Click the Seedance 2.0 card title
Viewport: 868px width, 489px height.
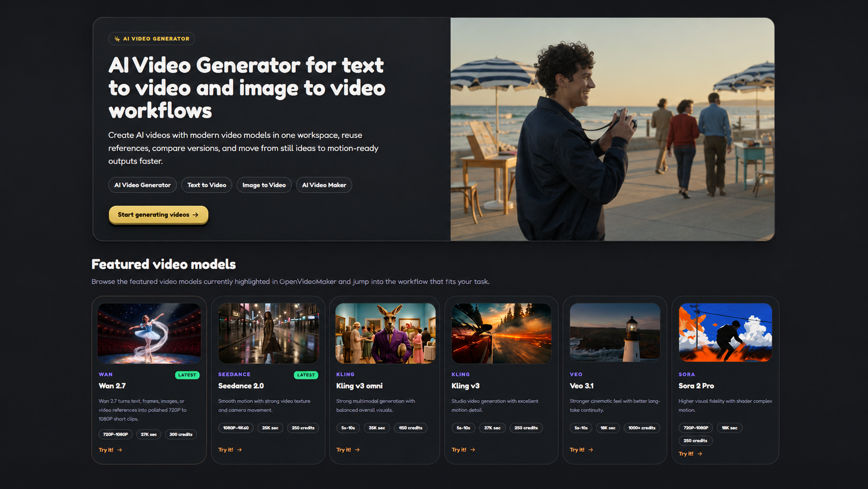click(x=241, y=386)
